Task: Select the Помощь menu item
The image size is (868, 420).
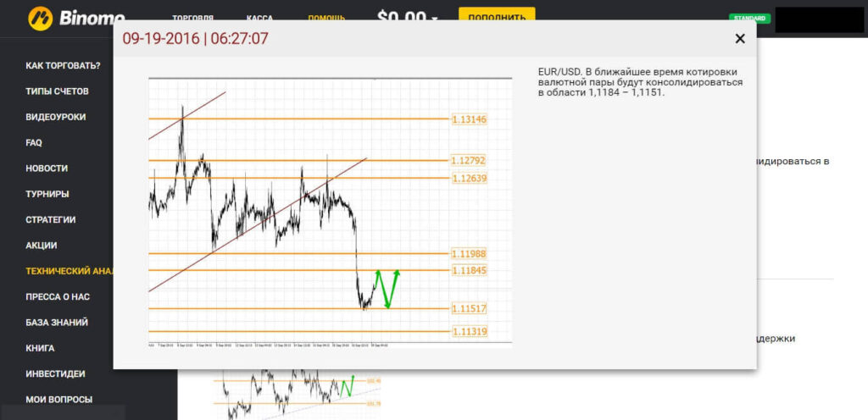Action: tap(325, 18)
